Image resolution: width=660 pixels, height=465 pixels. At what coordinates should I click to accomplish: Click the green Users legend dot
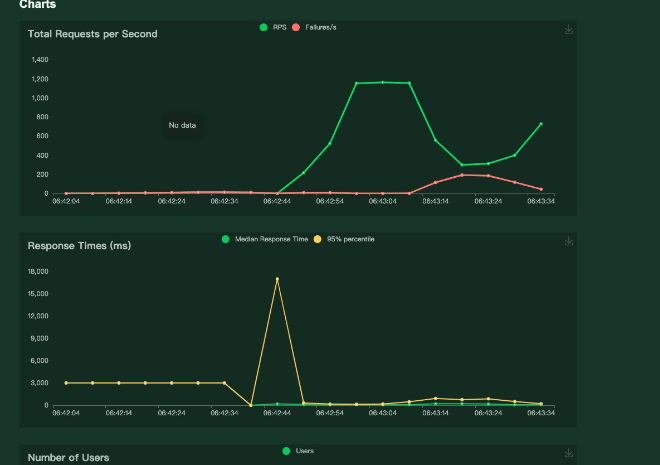pos(286,451)
